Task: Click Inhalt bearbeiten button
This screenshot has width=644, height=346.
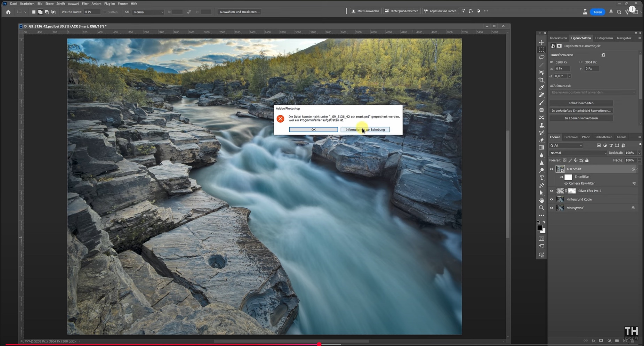Action: [x=581, y=103]
